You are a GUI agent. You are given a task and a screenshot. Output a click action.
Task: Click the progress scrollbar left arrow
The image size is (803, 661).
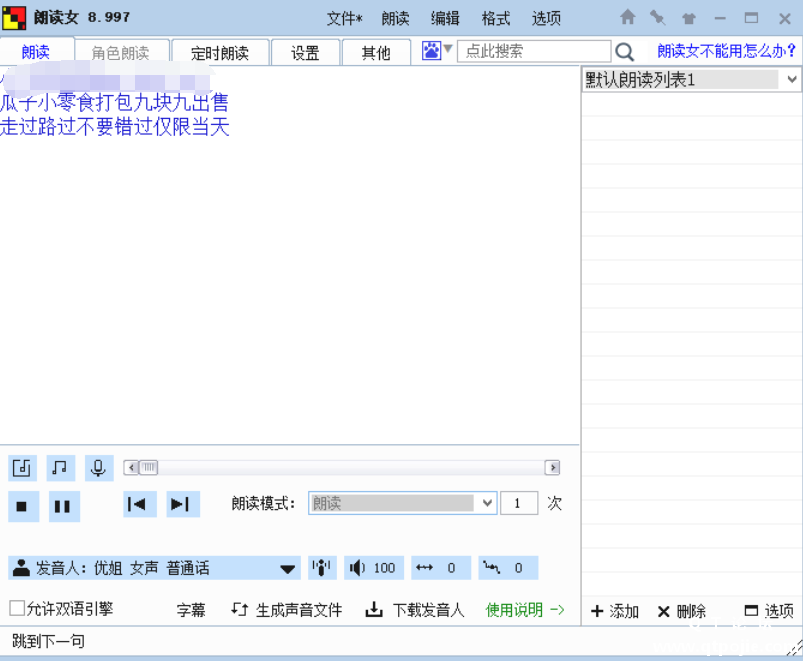pyautogui.click(x=132, y=467)
